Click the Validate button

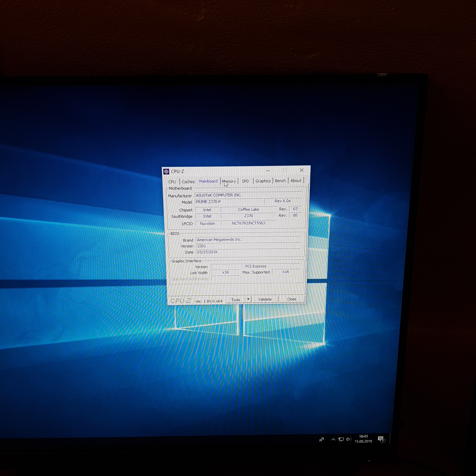click(x=265, y=299)
